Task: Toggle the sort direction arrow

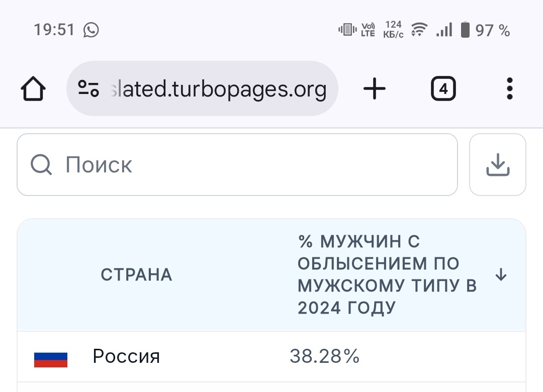Action: pyautogui.click(x=501, y=275)
